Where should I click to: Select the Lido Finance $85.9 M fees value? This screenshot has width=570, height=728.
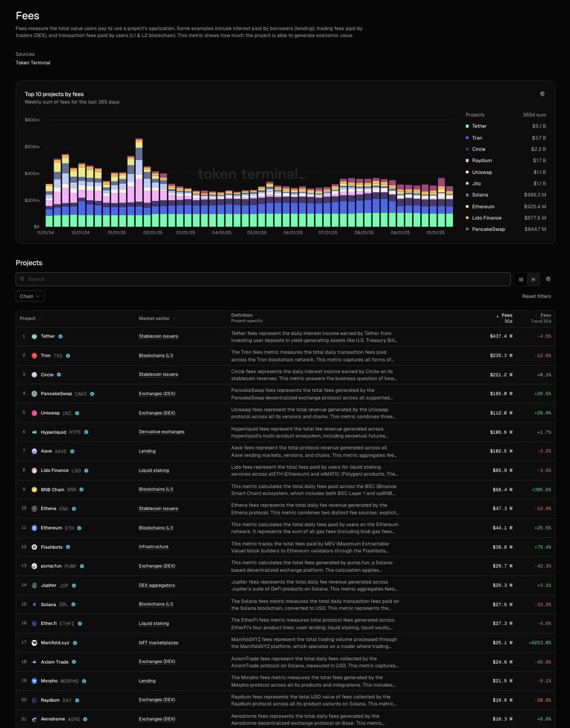tap(503, 470)
